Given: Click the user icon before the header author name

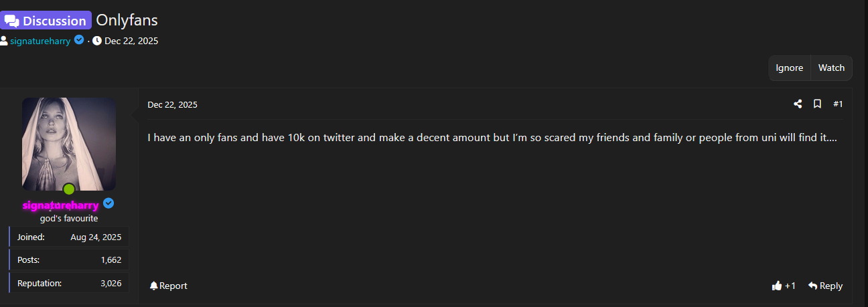Looking at the screenshot, I should [4, 41].
